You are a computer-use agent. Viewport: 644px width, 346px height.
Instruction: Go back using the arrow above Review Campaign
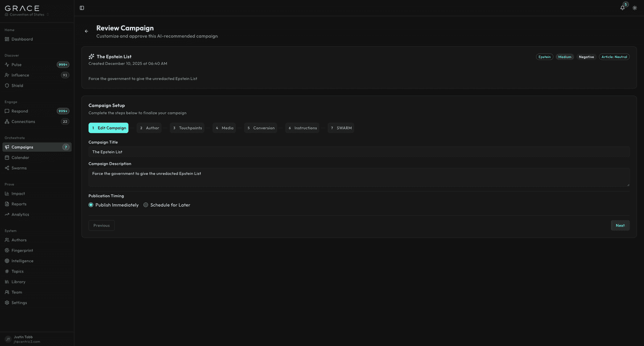(86, 31)
